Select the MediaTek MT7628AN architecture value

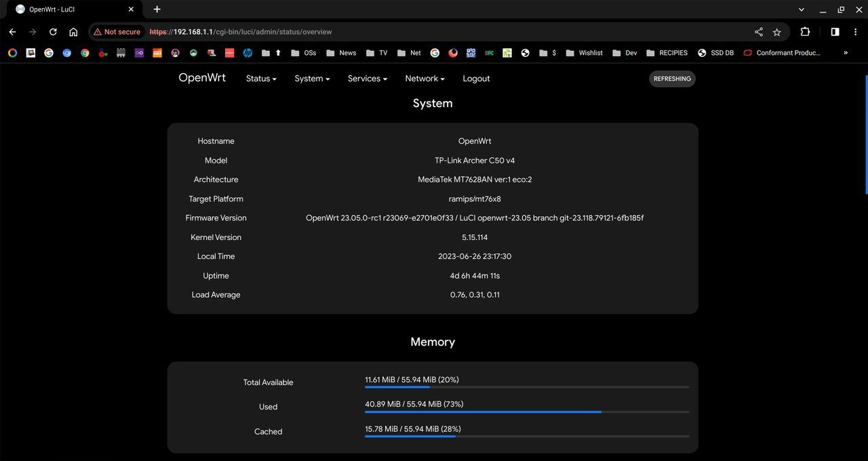475,180
